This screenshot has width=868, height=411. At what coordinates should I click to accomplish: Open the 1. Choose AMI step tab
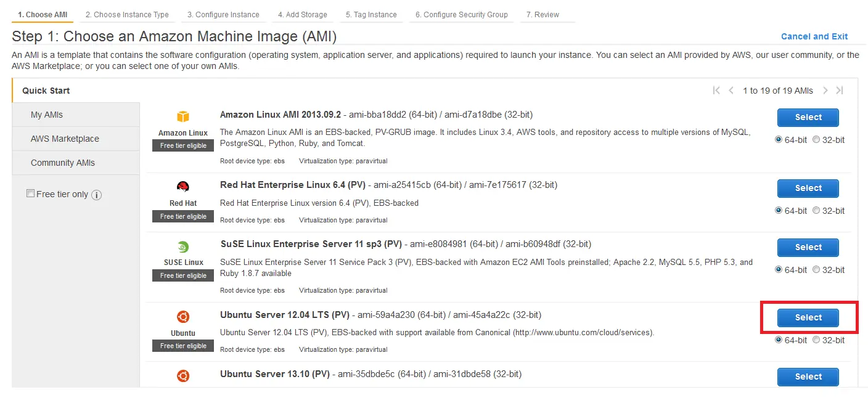coord(43,15)
